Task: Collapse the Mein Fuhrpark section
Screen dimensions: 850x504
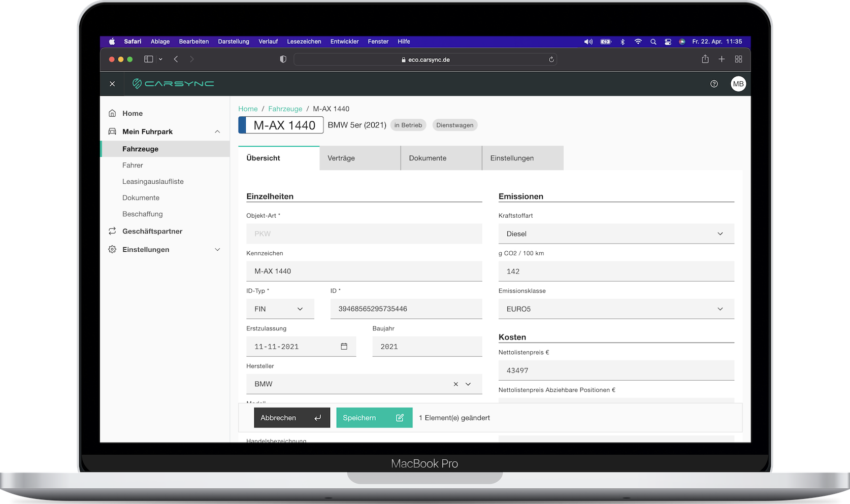Action: [x=217, y=131]
